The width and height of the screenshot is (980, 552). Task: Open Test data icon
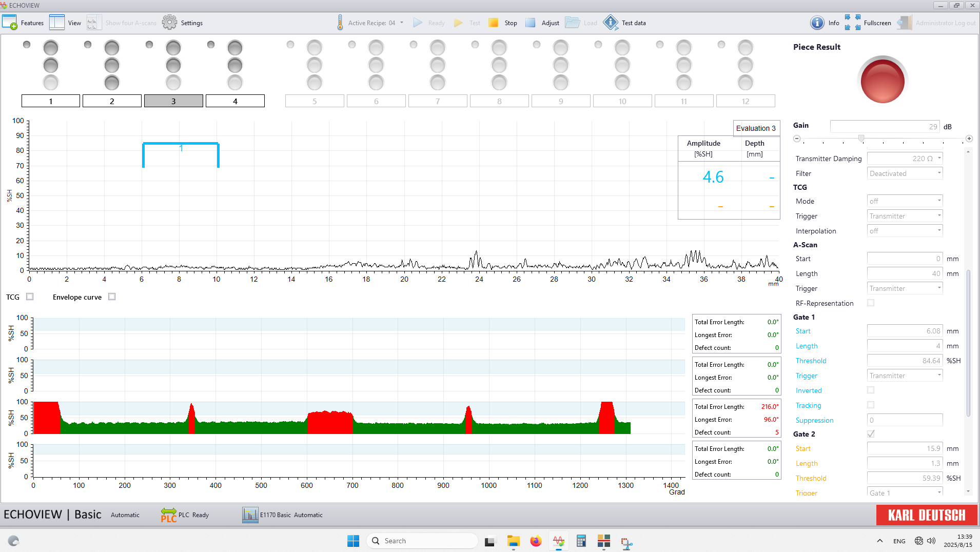click(x=611, y=23)
